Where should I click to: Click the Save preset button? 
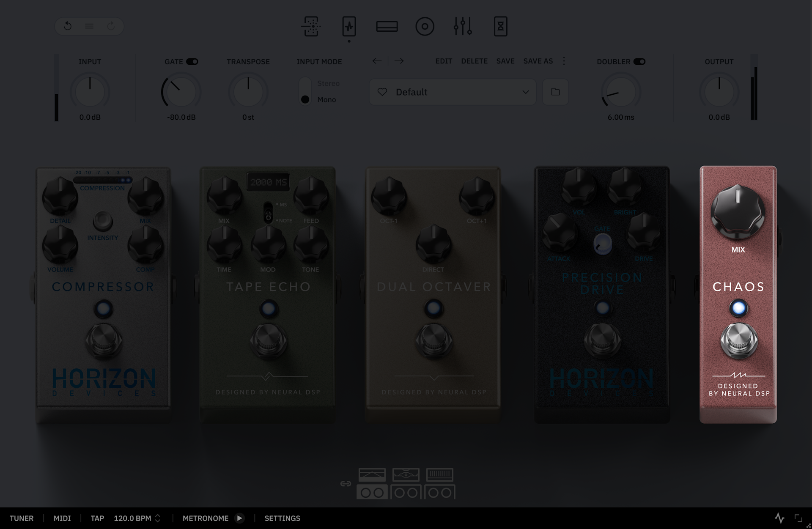(505, 61)
